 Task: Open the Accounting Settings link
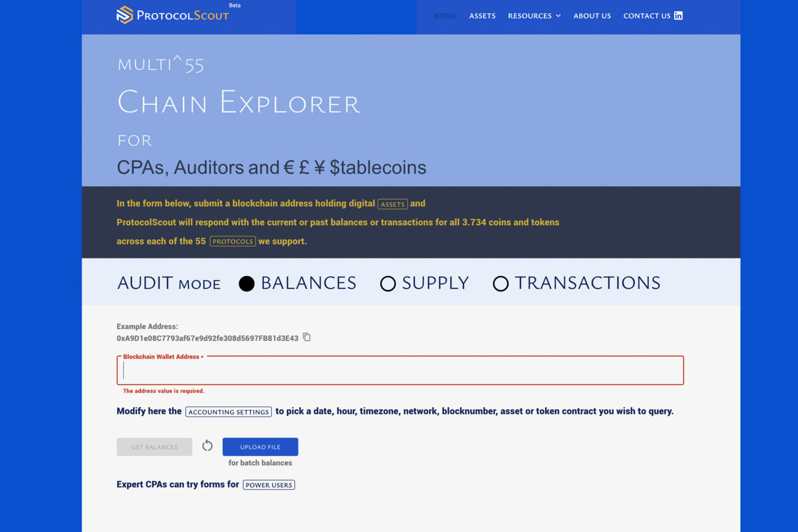point(229,412)
